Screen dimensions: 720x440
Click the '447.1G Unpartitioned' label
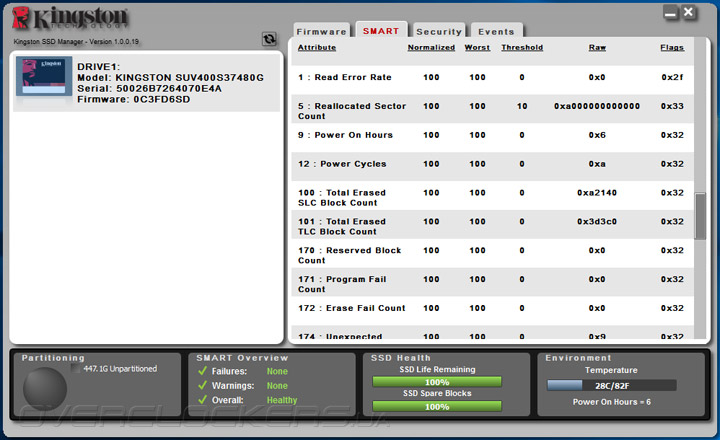120,368
